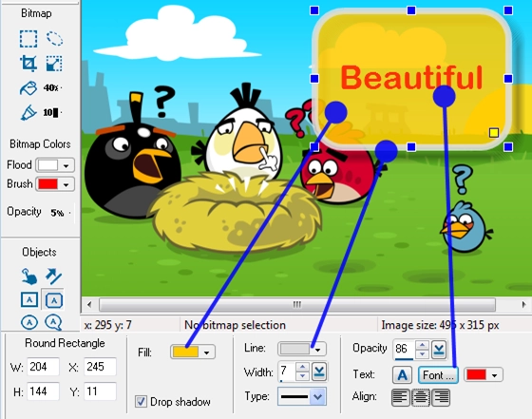Viewport: 532px width, 419px height.
Task: Open the Fill color dropdown arrow
Action: click(207, 352)
